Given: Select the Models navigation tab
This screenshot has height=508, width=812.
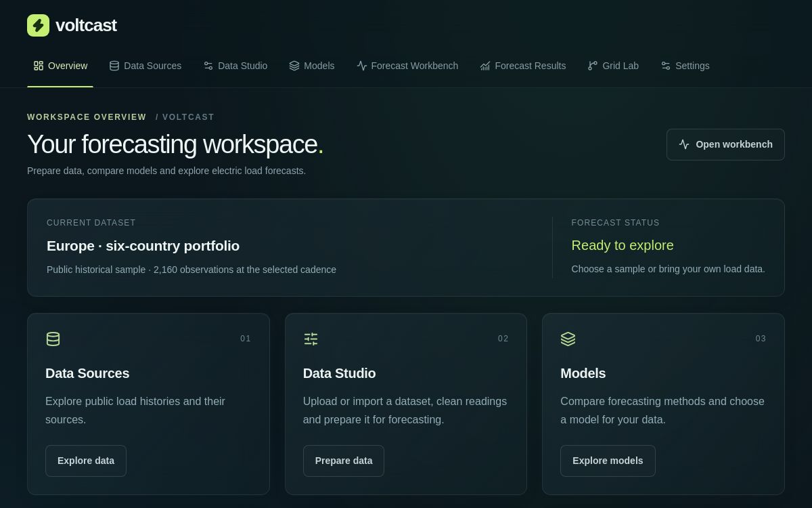Looking at the screenshot, I should tap(312, 66).
